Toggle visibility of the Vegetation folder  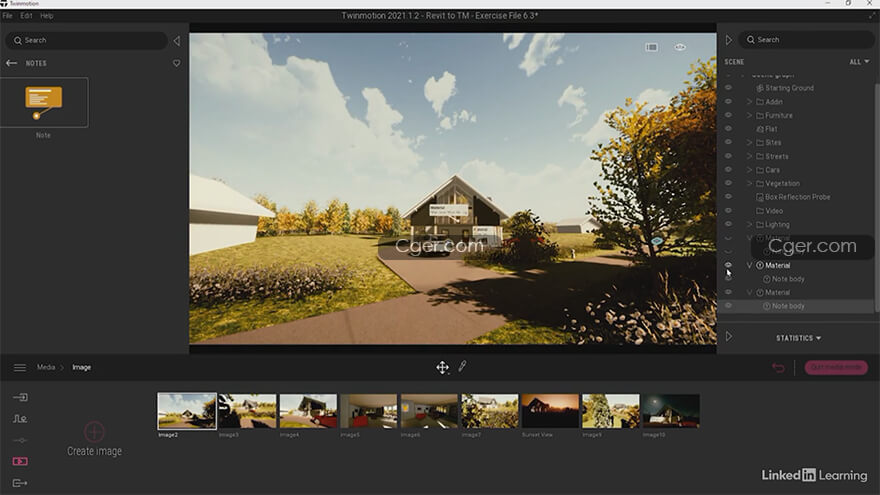click(x=728, y=183)
